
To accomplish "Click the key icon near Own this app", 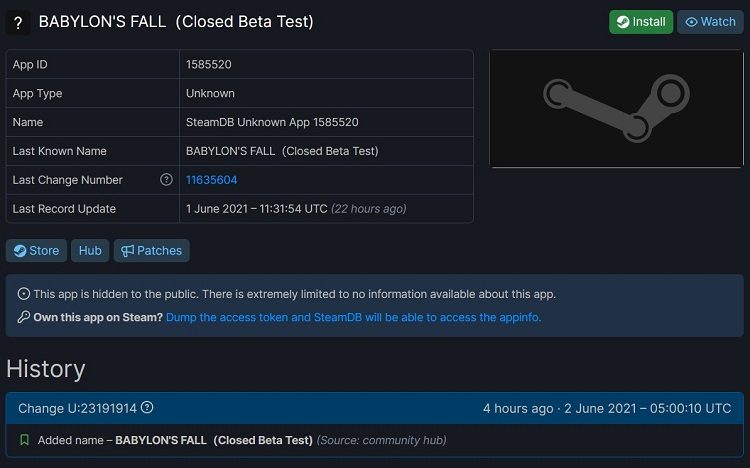I will pyautogui.click(x=24, y=317).
